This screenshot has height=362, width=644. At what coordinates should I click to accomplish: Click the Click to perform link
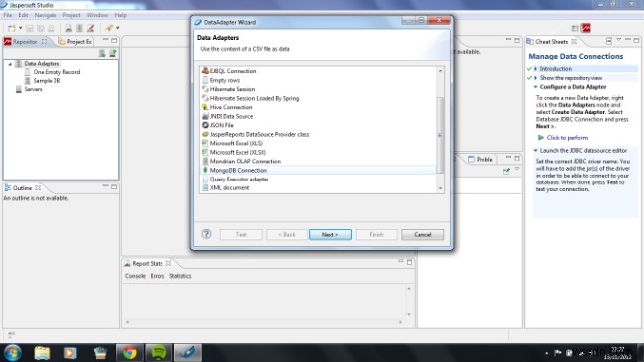(567, 138)
